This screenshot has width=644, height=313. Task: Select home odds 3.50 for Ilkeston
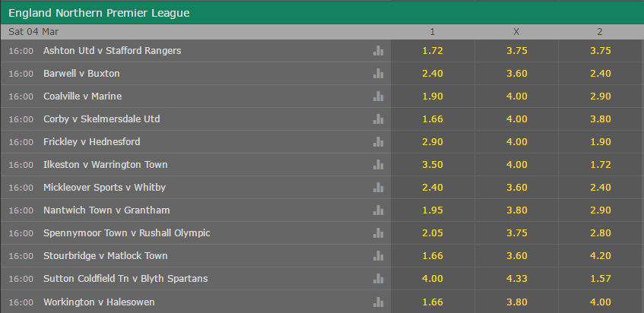pos(433,165)
